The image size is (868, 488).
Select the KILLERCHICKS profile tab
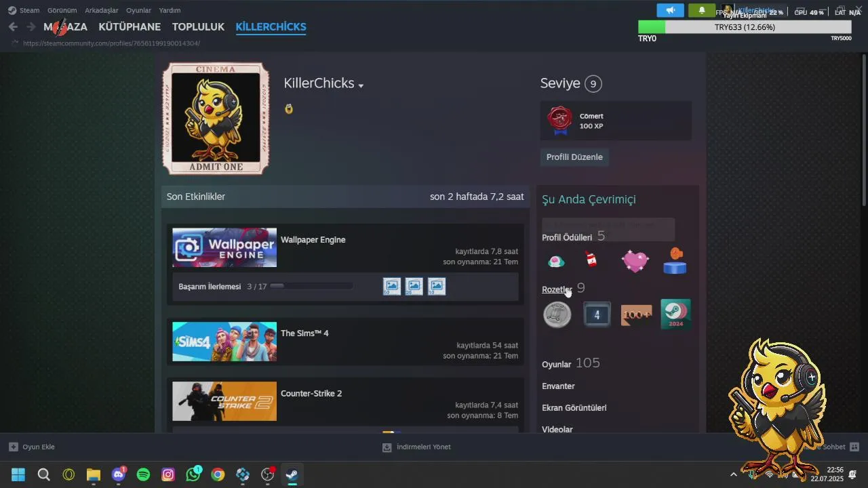271,27
